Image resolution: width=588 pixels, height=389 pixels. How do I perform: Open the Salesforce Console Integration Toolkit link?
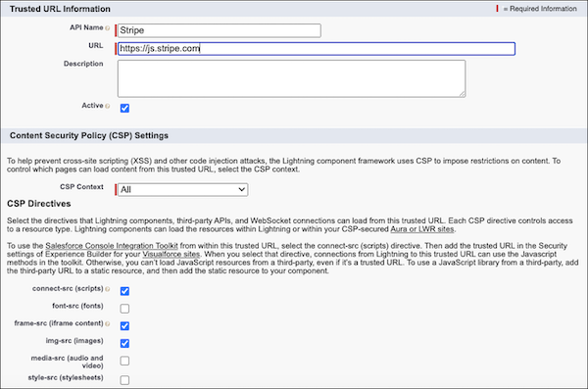click(112, 246)
